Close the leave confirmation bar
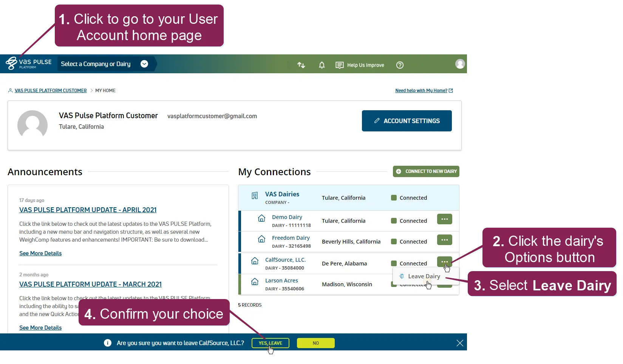The height and width of the screenshot is (364, 623). (460, 343)
